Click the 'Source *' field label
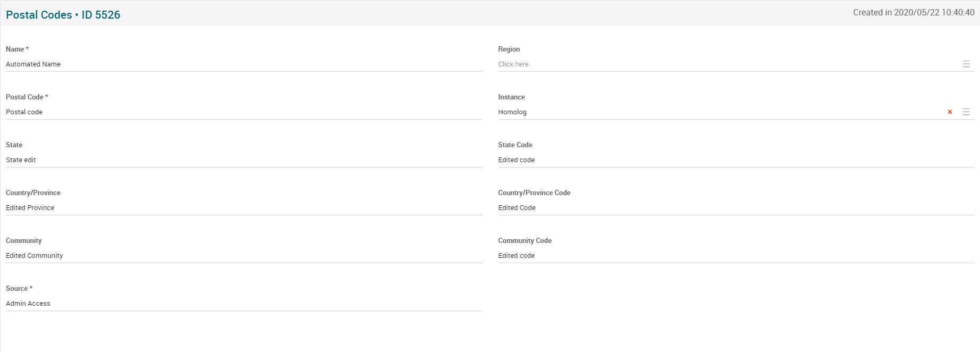The width and height of the screenshot is (980, 352). click(19, 289)
